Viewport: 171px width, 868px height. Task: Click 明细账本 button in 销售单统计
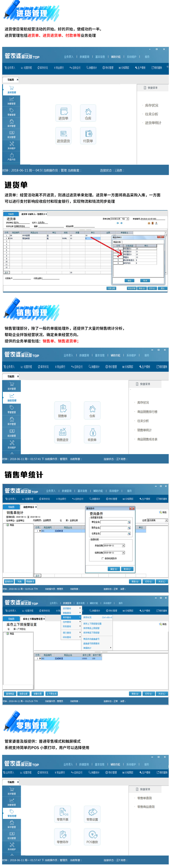pos(30,582)
